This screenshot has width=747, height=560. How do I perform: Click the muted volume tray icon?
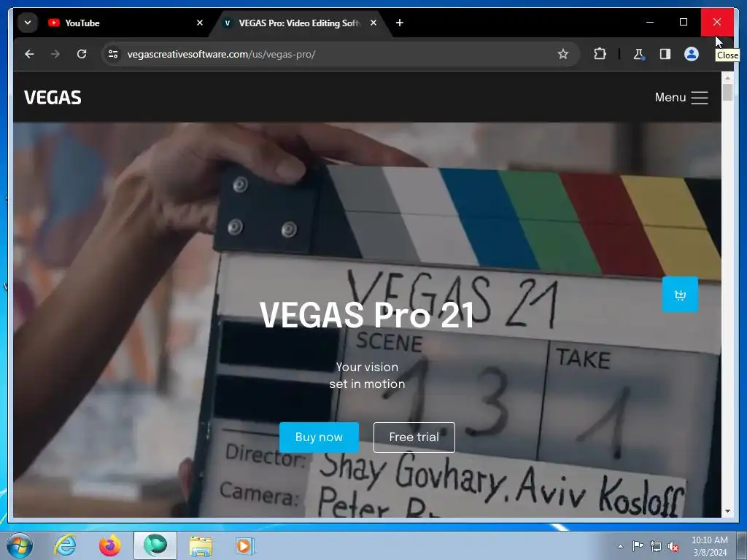673,546
